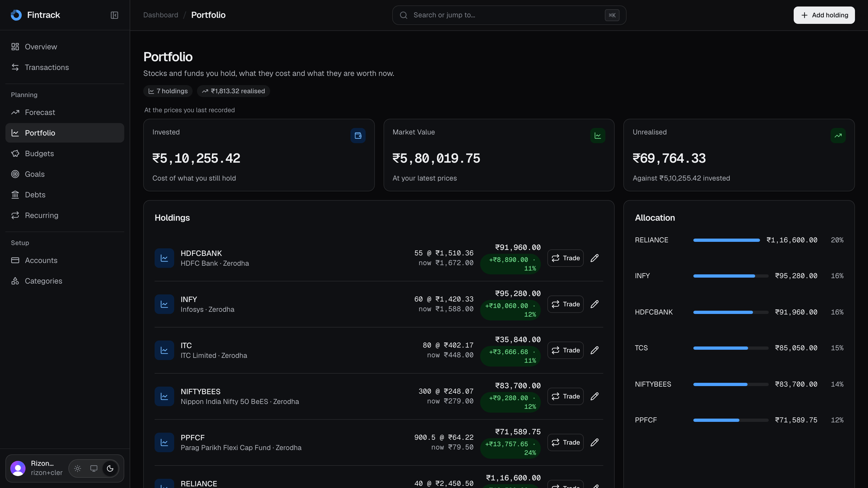
Task: Click the ₹5,80,019.75 market value
Action: click(436, 158)
